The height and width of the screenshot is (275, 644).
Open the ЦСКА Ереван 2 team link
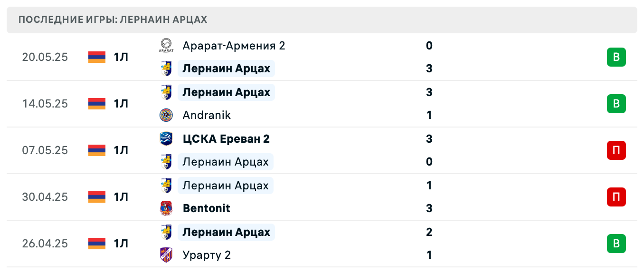226,139
